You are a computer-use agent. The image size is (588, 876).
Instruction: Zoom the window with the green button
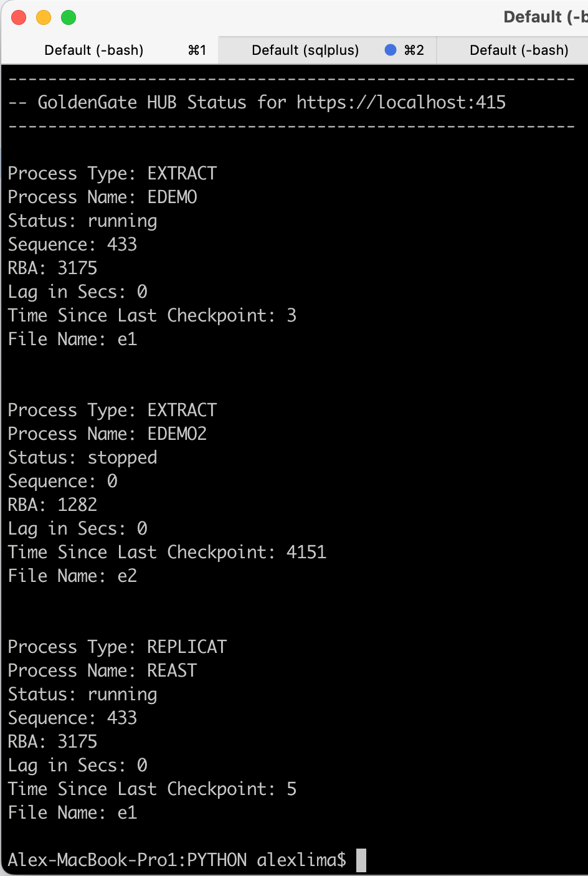[x=69, y=17]
